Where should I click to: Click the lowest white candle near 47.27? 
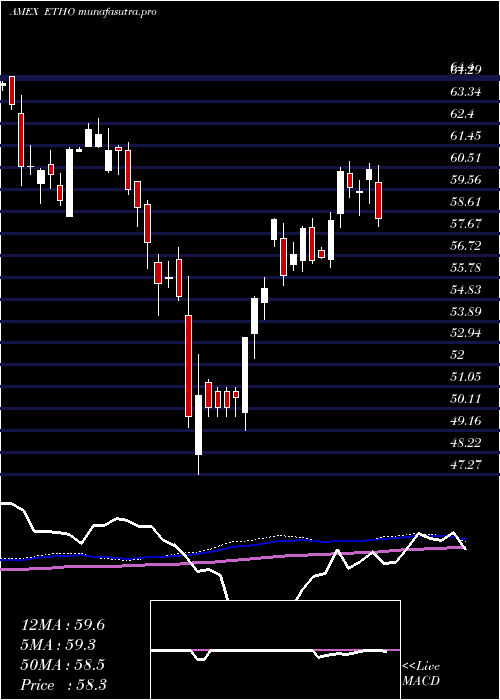pos(198,425)
